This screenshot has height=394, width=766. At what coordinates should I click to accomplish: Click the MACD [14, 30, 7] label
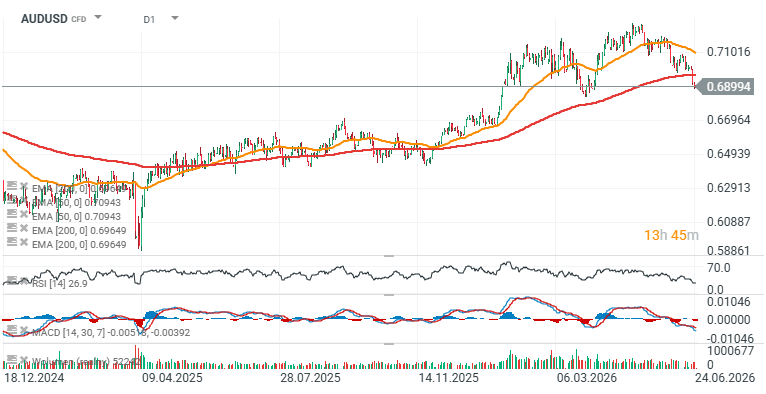[111, 333]
